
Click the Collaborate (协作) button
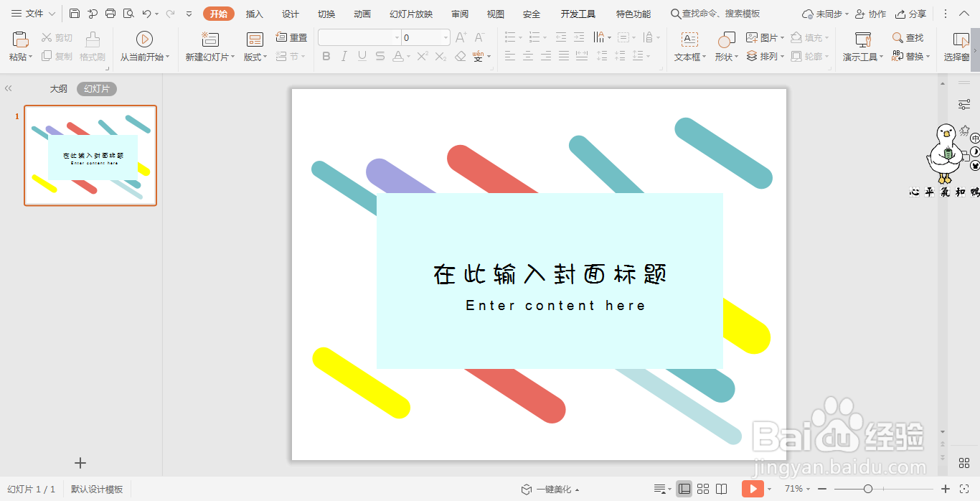coord(870,14)
